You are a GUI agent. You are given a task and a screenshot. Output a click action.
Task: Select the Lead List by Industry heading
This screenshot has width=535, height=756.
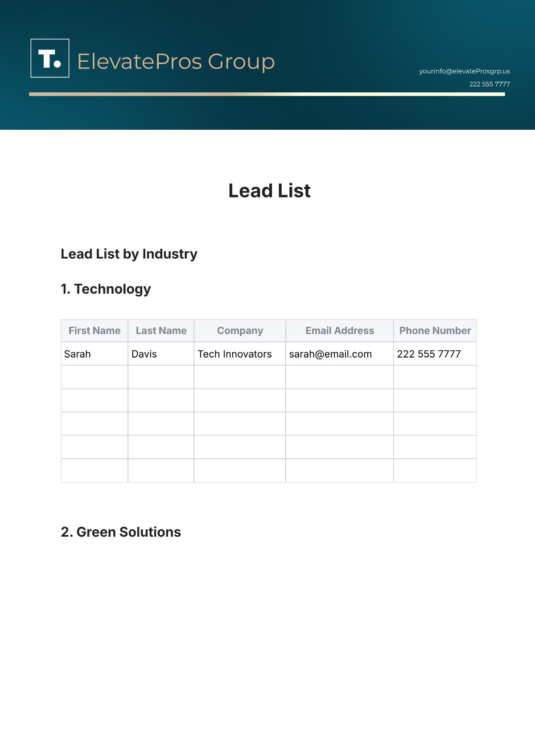pos(129,254)
